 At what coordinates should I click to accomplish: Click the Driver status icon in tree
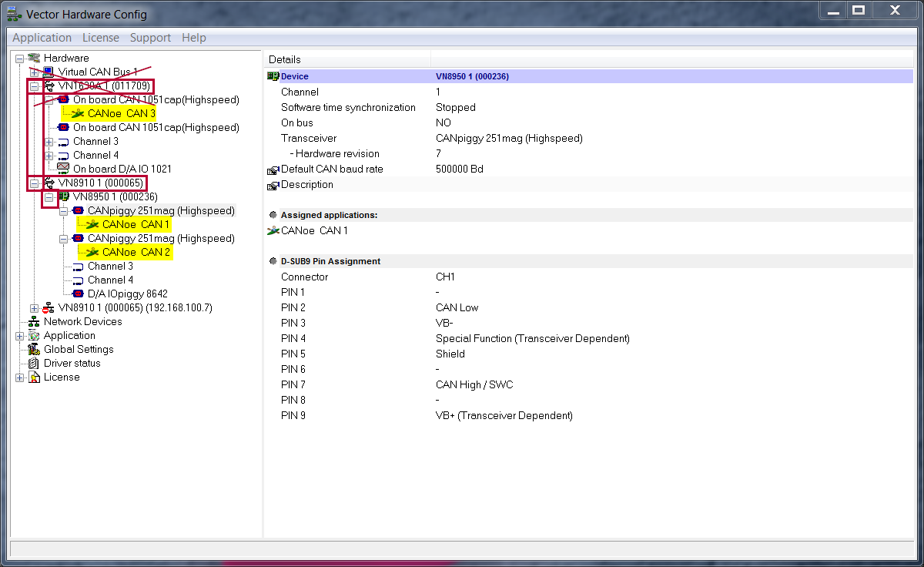(33, 364)
